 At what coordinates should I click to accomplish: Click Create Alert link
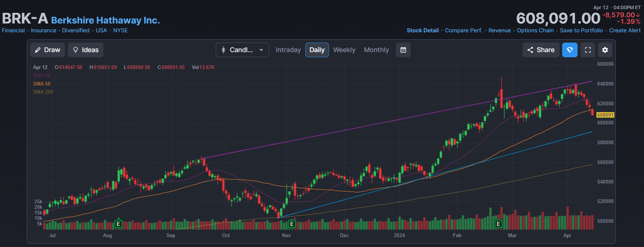(625, 30)
